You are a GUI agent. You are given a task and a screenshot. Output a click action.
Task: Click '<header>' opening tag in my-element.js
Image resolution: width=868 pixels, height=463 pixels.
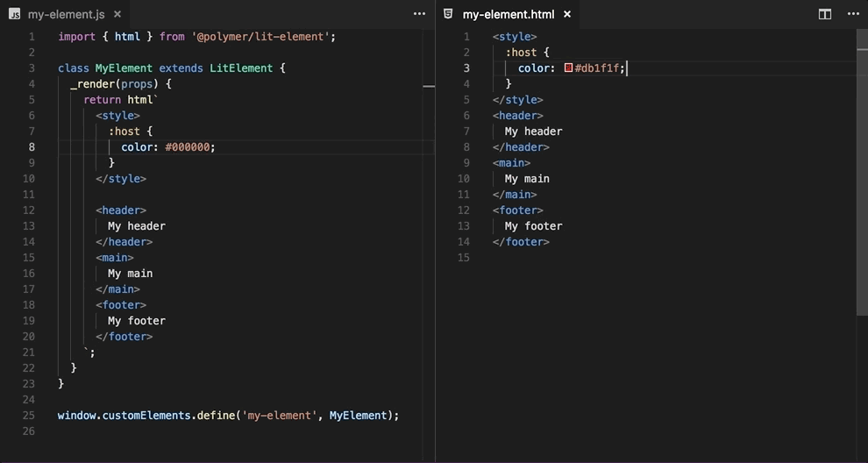click(121, 210)
